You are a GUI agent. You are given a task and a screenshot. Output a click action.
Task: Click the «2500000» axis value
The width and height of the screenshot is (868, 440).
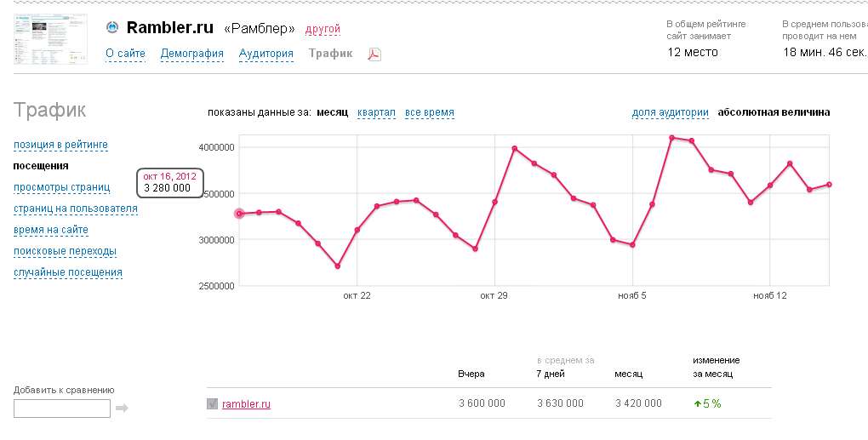216,286
